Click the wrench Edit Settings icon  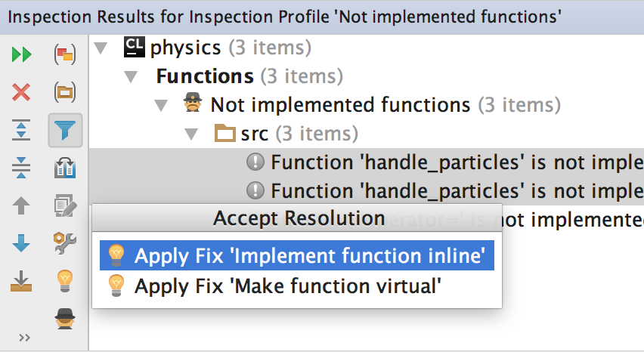click(x=65, y=243)
